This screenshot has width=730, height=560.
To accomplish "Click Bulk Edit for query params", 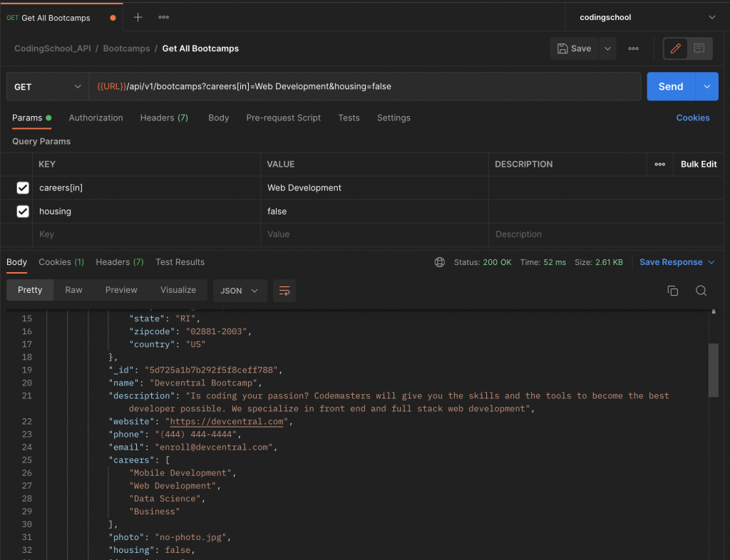I will click(x=699, y=164).
